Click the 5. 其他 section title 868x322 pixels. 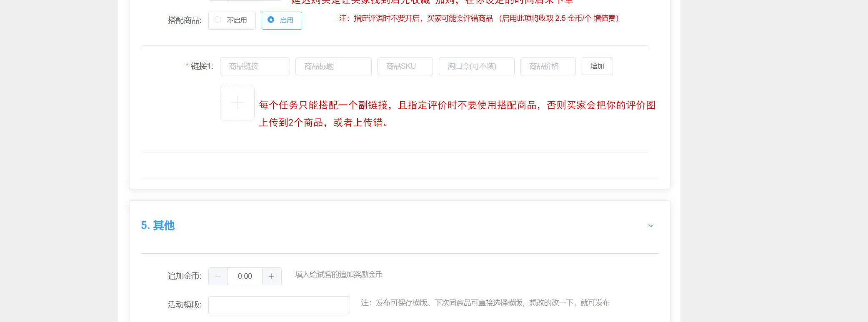[158, 225]
